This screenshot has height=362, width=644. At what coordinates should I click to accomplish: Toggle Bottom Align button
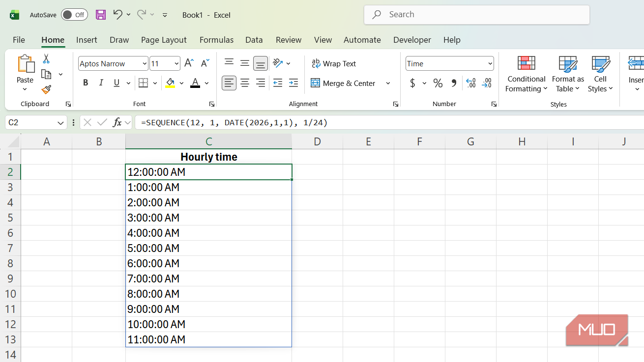[x=261, y=63]
